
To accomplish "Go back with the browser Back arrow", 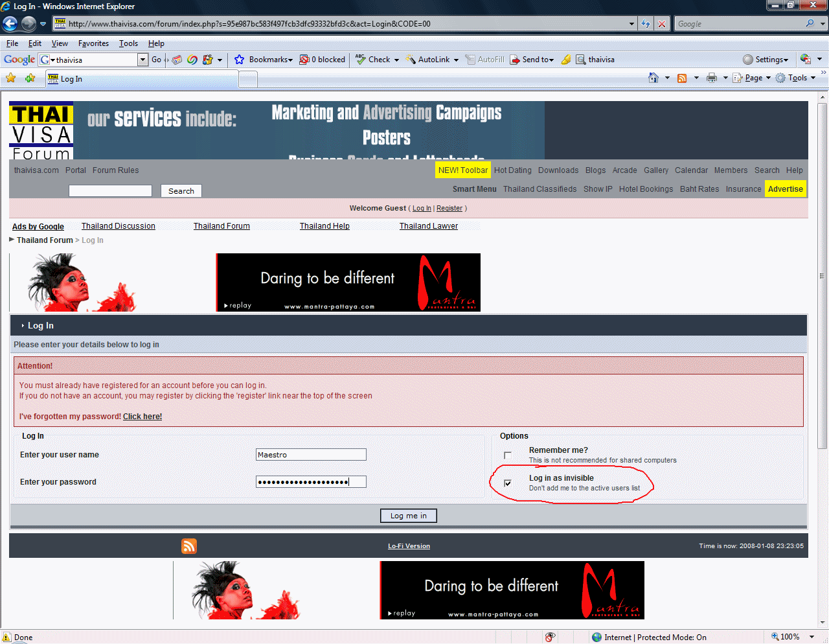I will click(10, 24).
